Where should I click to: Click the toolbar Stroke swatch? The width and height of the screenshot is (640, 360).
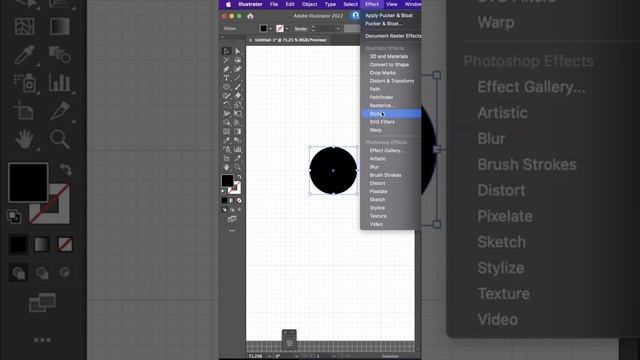[x=235, y=187]
